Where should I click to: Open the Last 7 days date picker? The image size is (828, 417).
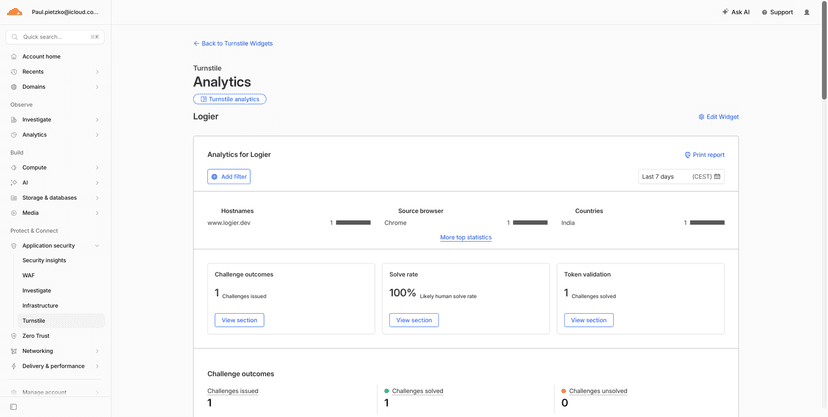(x=681, y=177)
